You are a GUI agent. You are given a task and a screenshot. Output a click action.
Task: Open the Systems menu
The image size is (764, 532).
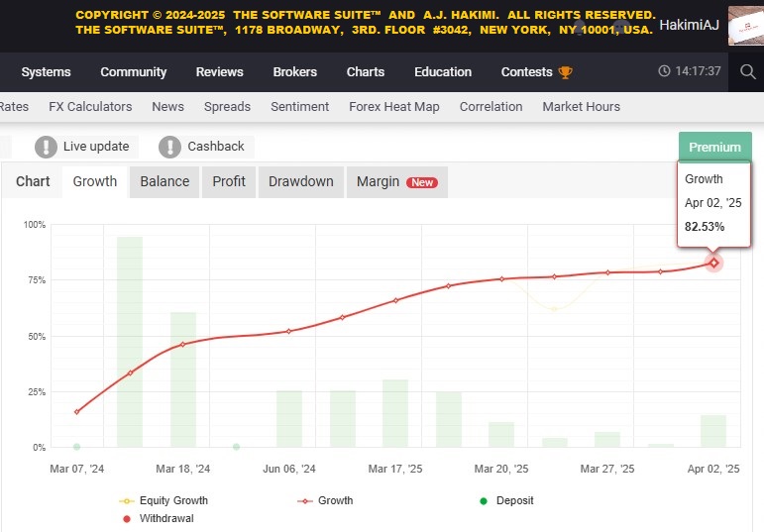[x=46, y=72]
